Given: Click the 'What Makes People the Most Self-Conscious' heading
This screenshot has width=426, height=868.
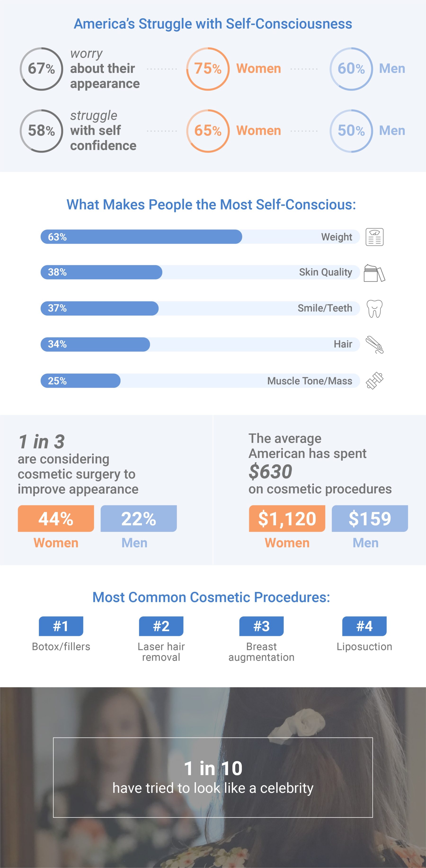Looking at the screenshot, I should point(211,205).
